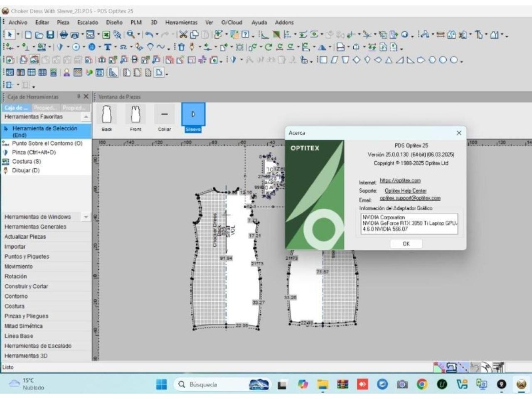Image resolution: width=532 pixels, height=399 pixels.
Task: Open the Optitex Help Center link
Action: 405,191
